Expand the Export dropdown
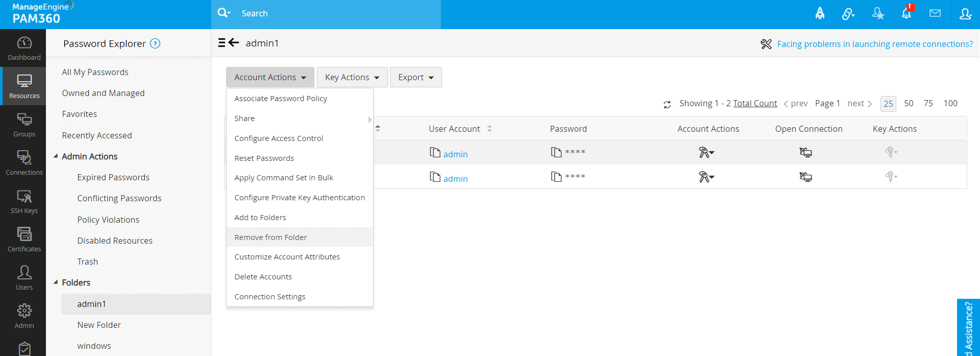980x356 pixels. point(415,77)
